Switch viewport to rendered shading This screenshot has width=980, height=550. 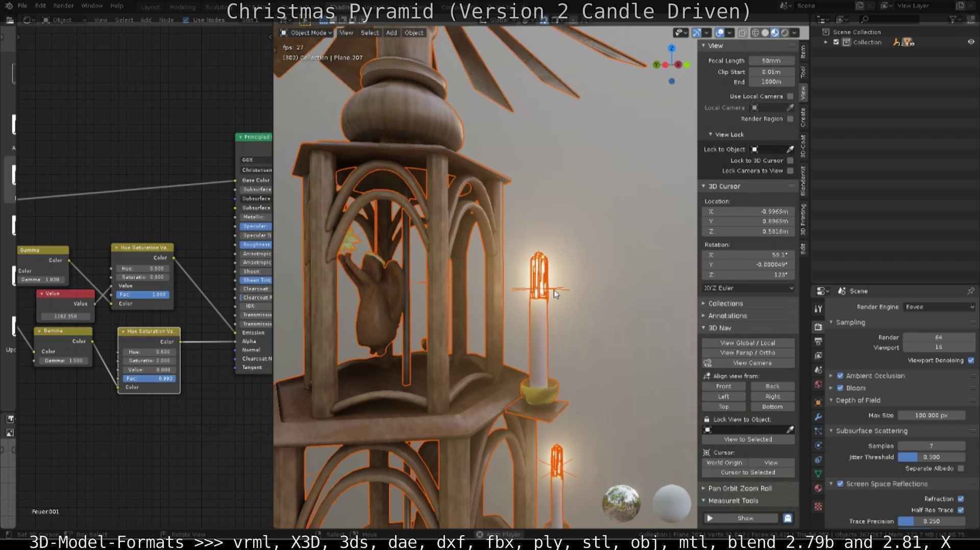coord(785,33)
